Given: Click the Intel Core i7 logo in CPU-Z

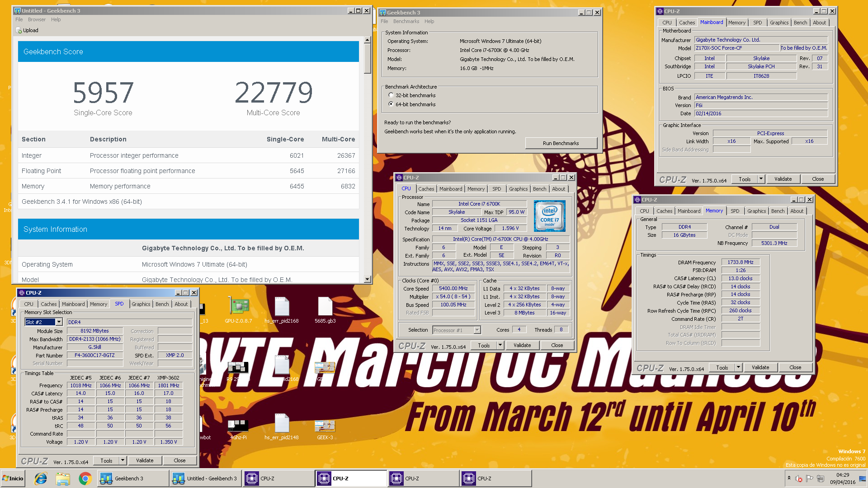Looking at the screenshot, I should click(549, 216).
